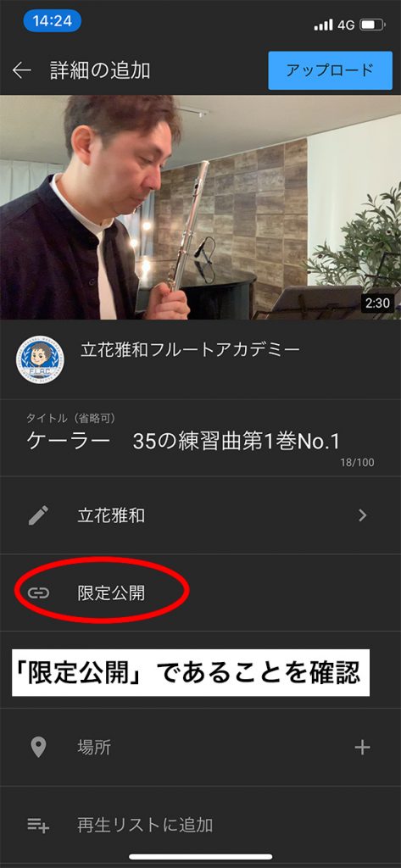The image size is (401, 868).
Task: Tap the blue アップロード button
Action: [330, 70]
